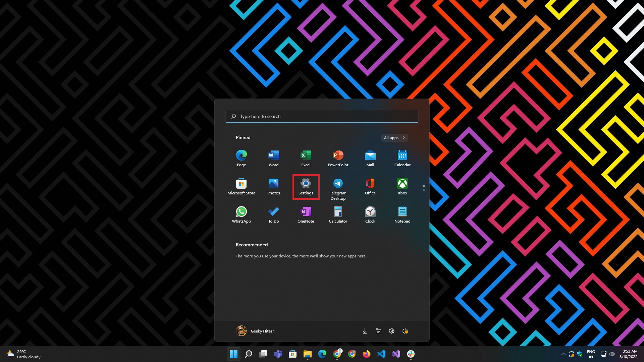644x362 pixels.
Task: Launch Telegram Desktop
Action: tap(338, 189)
